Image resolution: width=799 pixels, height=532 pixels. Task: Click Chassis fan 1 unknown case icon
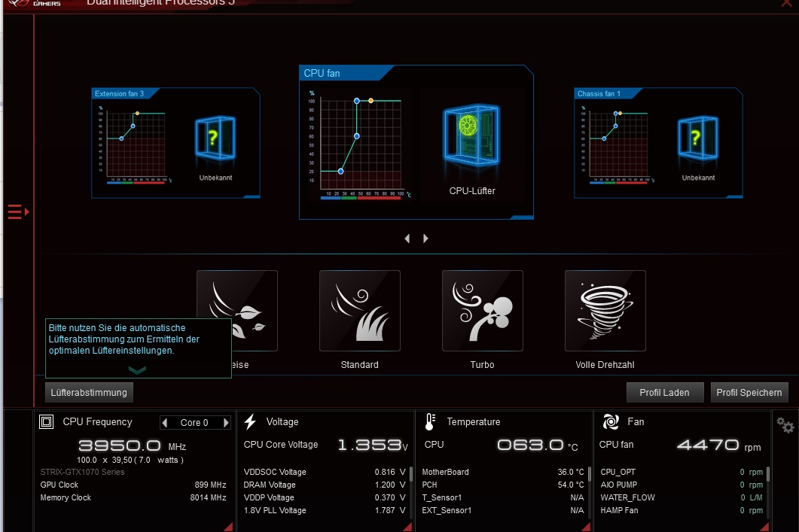(698, 138)
